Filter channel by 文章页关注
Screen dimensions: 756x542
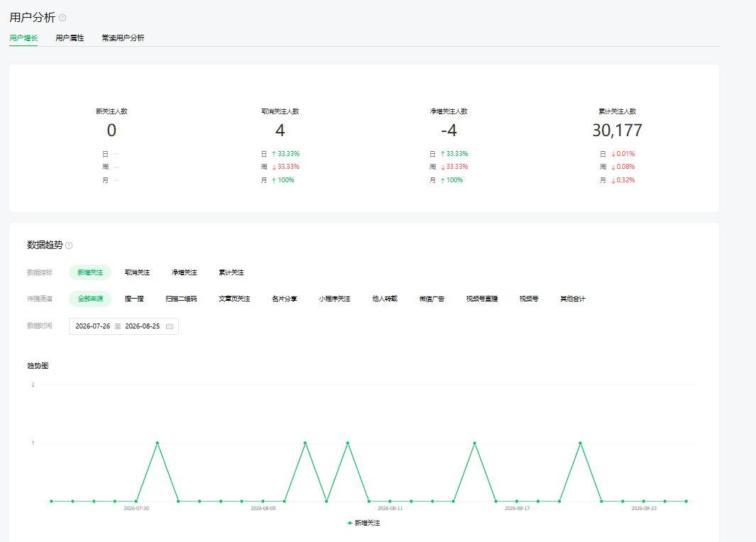pyautogui.click(x=234, y=299)
